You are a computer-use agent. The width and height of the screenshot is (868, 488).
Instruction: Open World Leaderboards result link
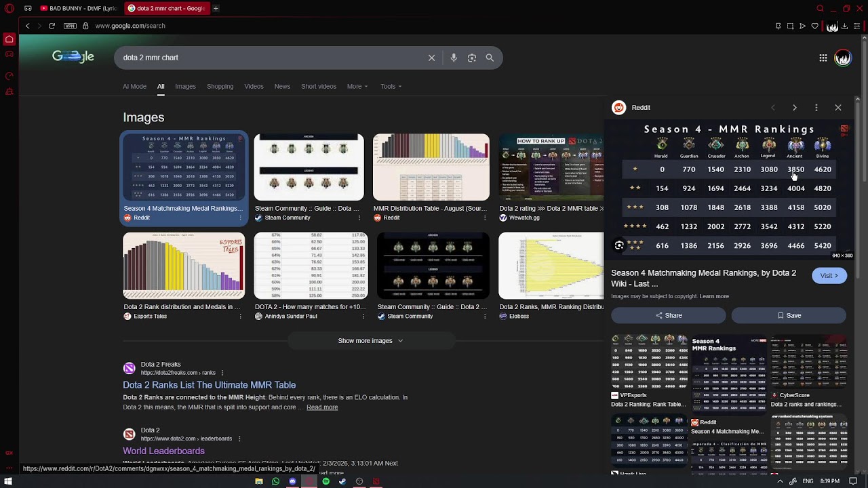point(163,451)
